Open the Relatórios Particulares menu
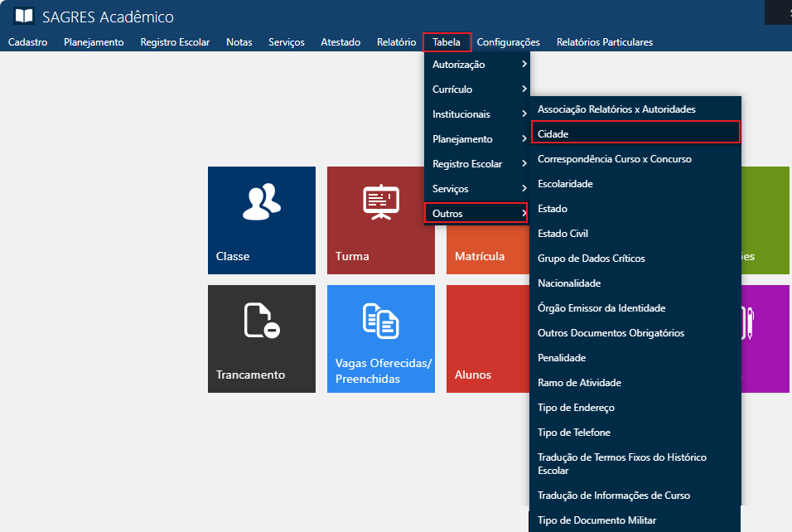Image resolution: width=792 pixels, height=532 pixels. coord(604,42)
